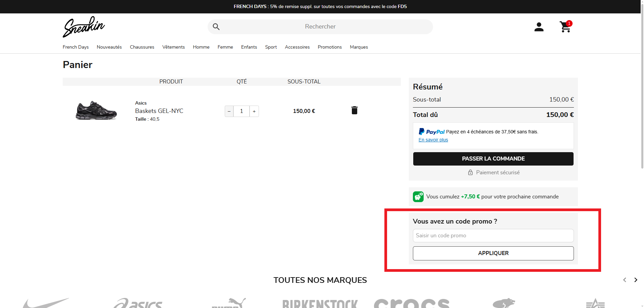Click the APPLIQUER promo button
This screenshot has height=308, width=644.
coord(493,253)
